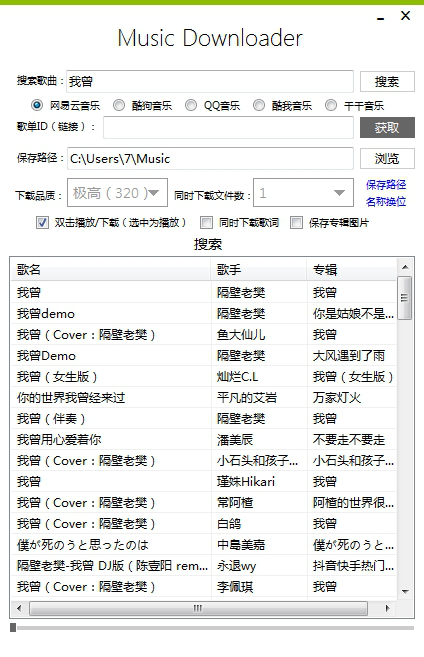This screenshot has width=424, height=657.
Task: Select the QQ音乐 radio button
Action: pos(191,105)
